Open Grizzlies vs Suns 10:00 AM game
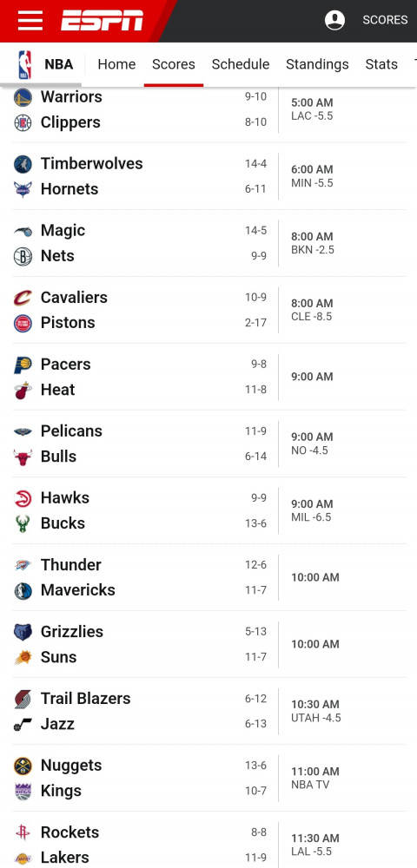The width and height of the screenshot is (417, 868). pyautogui.click(x=208, y=644)
